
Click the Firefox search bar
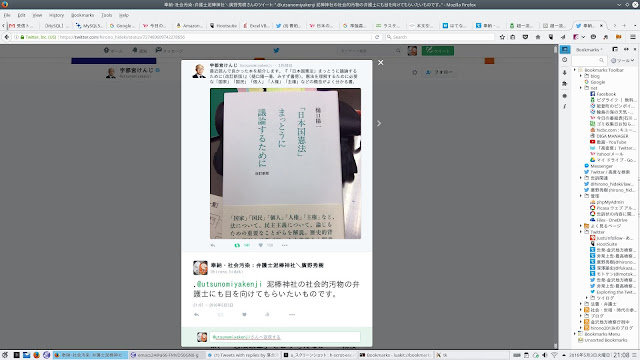439,37
